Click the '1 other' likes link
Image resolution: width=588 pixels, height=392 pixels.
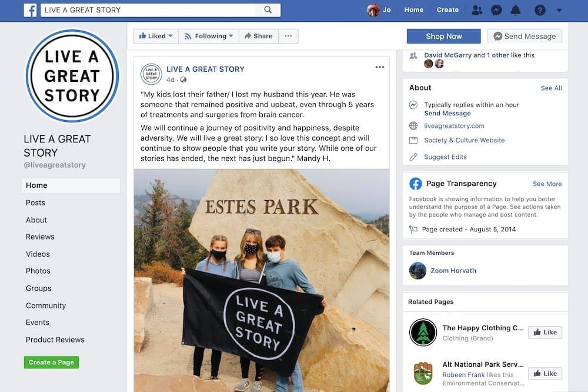click(x=497, y=55)
